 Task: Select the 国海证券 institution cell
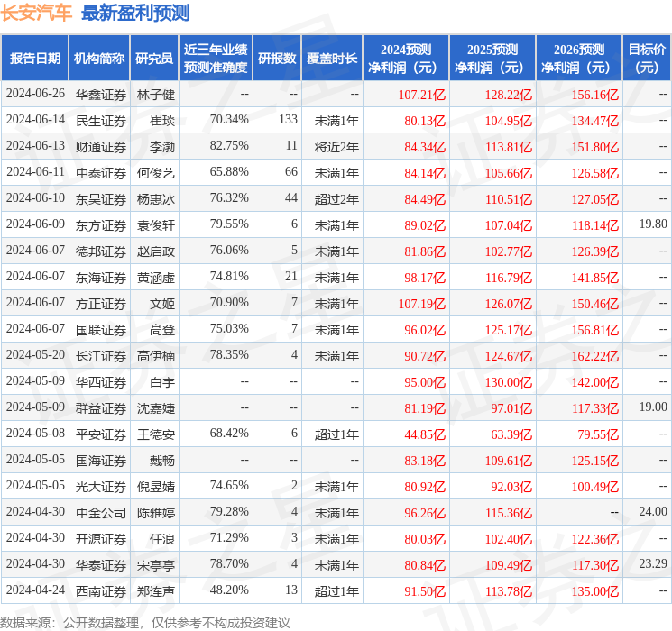[101, 461]
